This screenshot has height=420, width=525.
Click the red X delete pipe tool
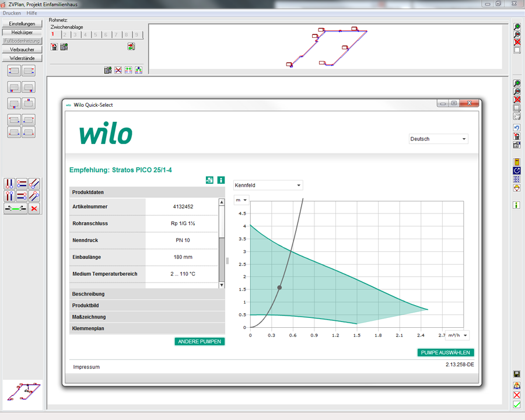click(34, 208)
